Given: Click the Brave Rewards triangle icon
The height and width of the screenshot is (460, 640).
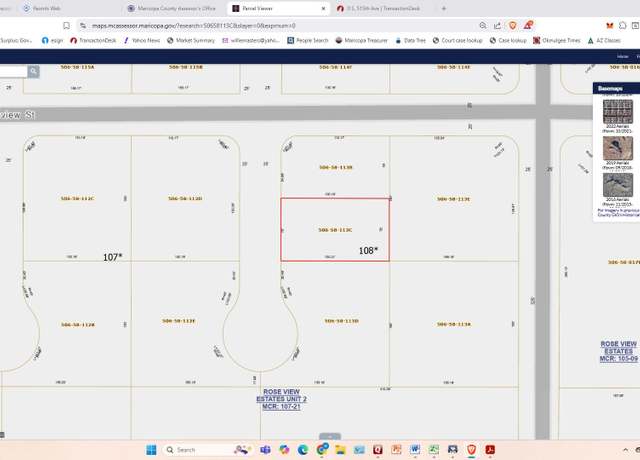Looking at the screenshot, I should click(x=528, y=25).
